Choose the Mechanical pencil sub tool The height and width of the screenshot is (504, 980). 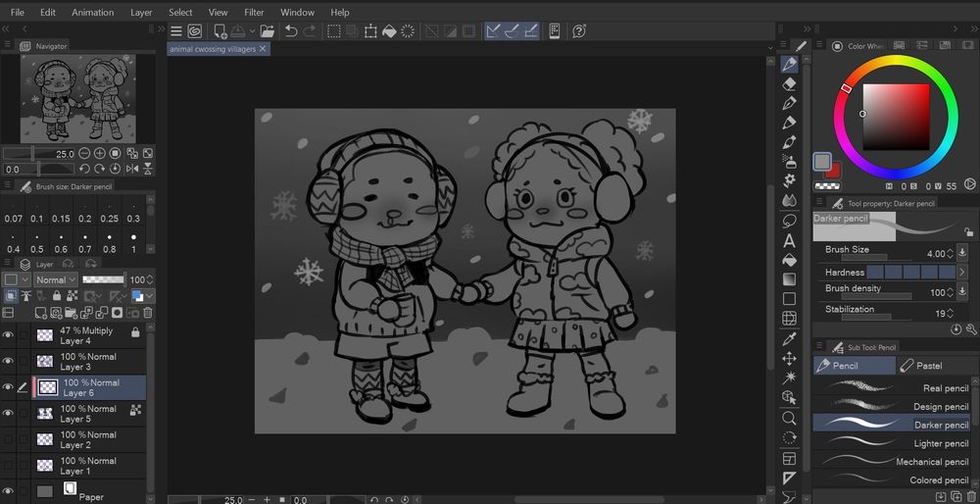(892, 461)
